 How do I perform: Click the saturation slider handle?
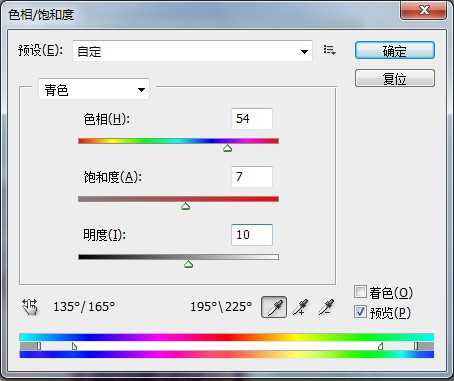(x=186, y=206)
